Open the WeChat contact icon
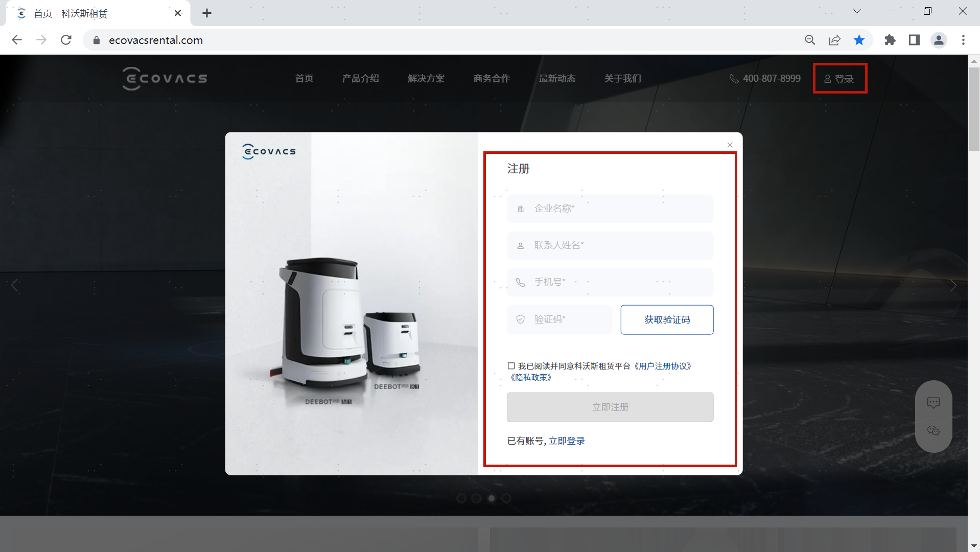The width and height of the screenshot is (980, 552). (933, 431)
